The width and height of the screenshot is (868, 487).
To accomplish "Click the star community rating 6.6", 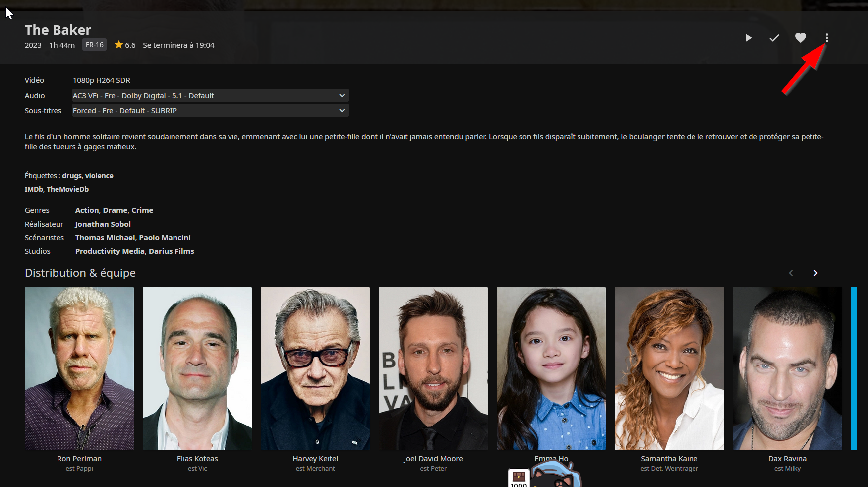I will 125,45.
